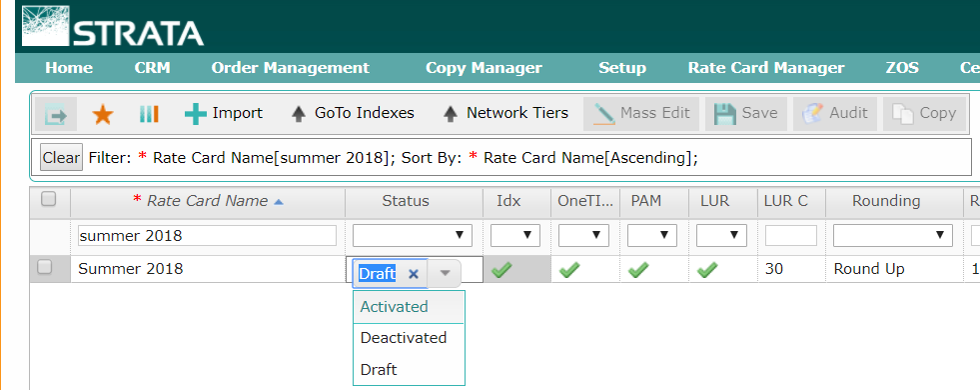The height and width of the screenshot is (390, 980).
Task: Click the GoTo Indexes up arrow
Action: [300, 115]
